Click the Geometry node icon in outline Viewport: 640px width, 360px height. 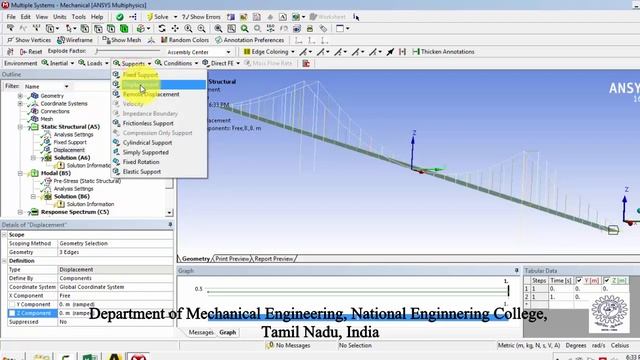(x=35, y=96)
